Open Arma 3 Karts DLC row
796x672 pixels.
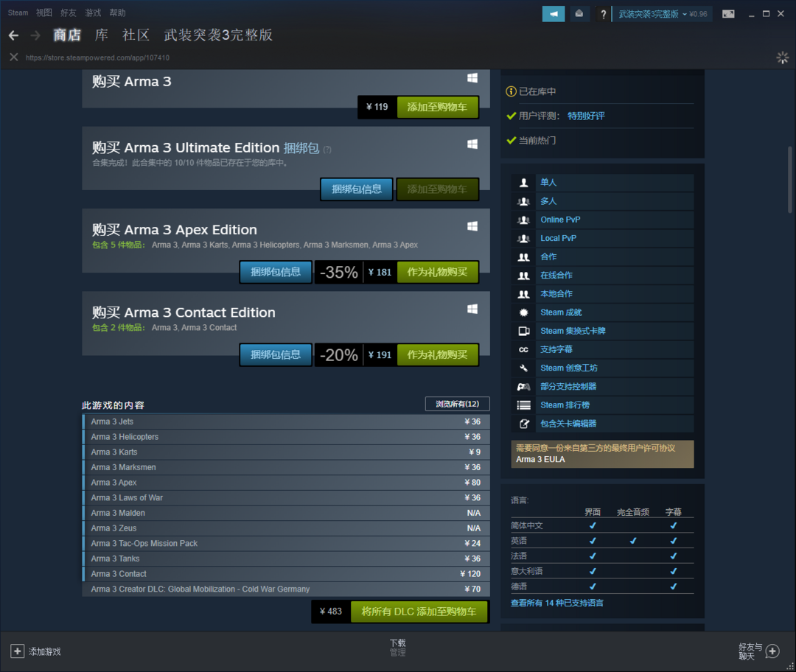[x=286, y=452]
